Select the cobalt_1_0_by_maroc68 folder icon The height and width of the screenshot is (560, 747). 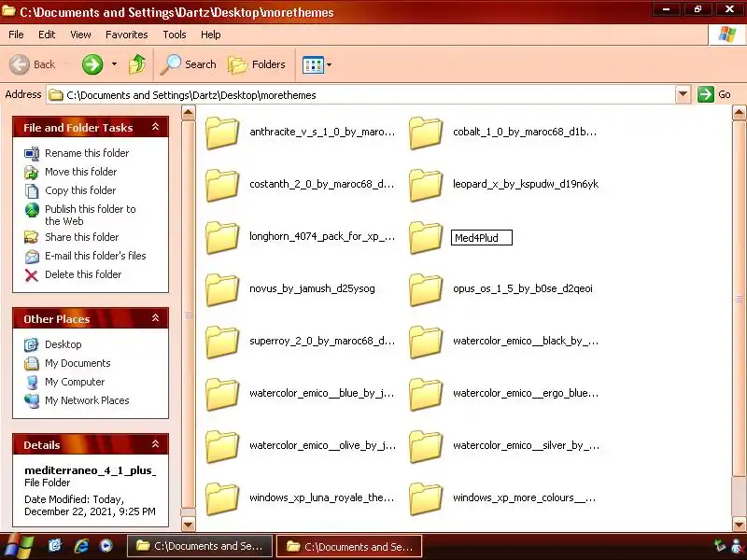(x=426, y=133)
